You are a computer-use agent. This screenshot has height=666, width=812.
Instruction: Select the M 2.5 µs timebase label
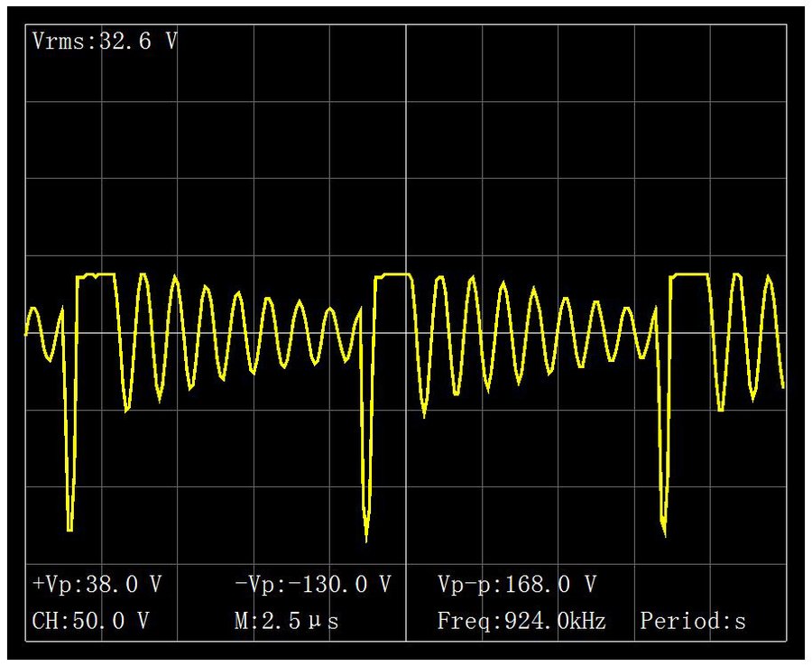pyautogui.click(x=287, y=621)
